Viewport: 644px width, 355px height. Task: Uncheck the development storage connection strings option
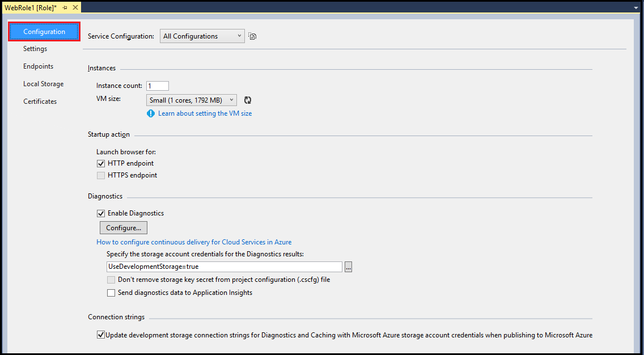100,335
